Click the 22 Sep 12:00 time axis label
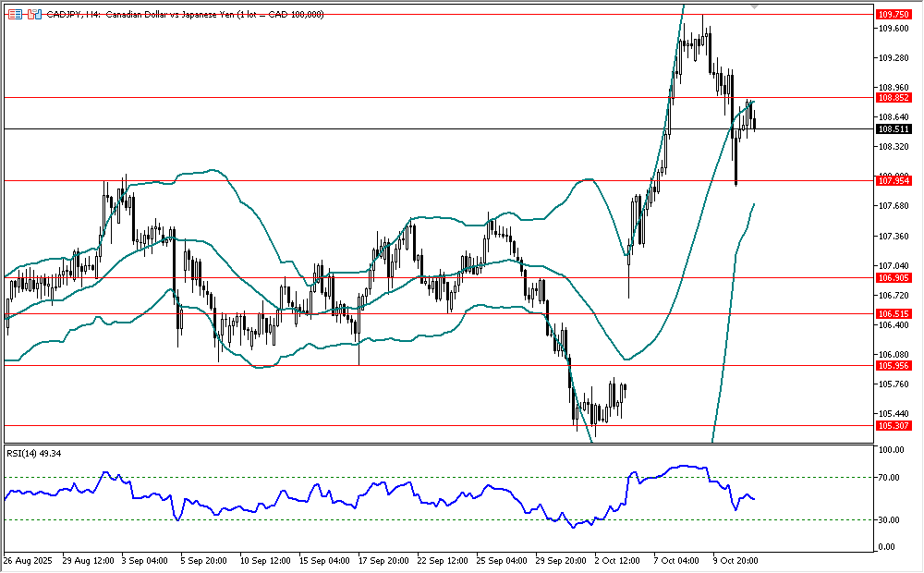The height and width of the screenshot is (573, 924). coord(442,560)
